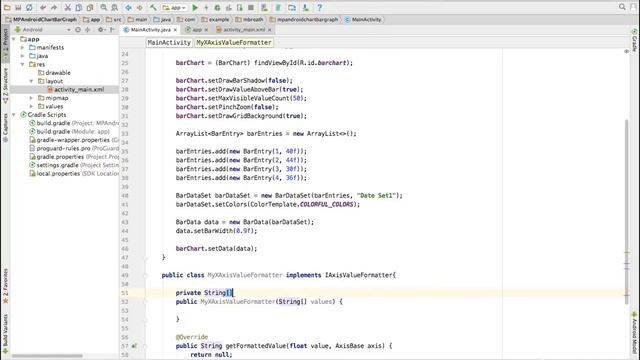The width and height of the screenshot is (640, 360).
Task: Click the Open file toolbar icon
Action: click(x=7, y=7)
